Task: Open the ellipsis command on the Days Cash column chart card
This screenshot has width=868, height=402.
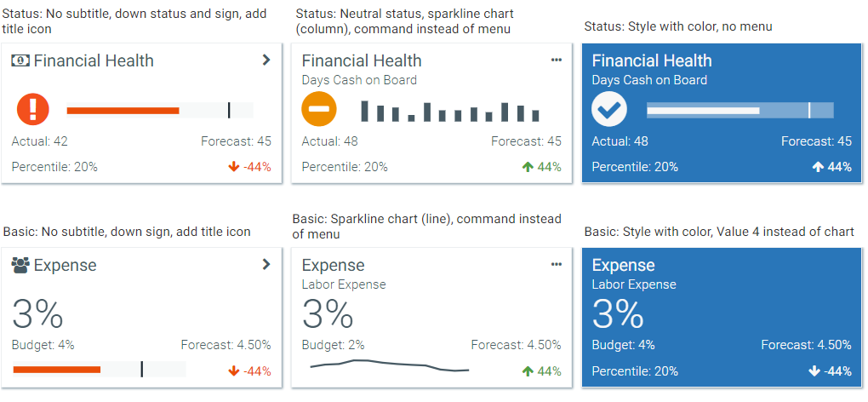Action: click(557, 60)
